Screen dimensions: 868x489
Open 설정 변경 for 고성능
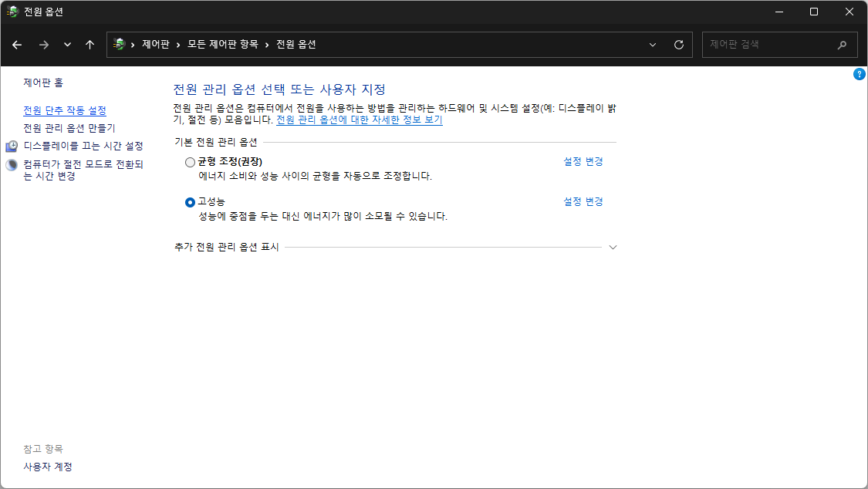click(583, 202)
